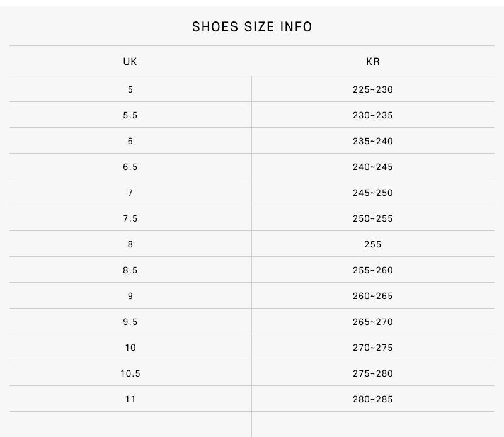Select UK size 9.5 cell

tap(130, 322)
